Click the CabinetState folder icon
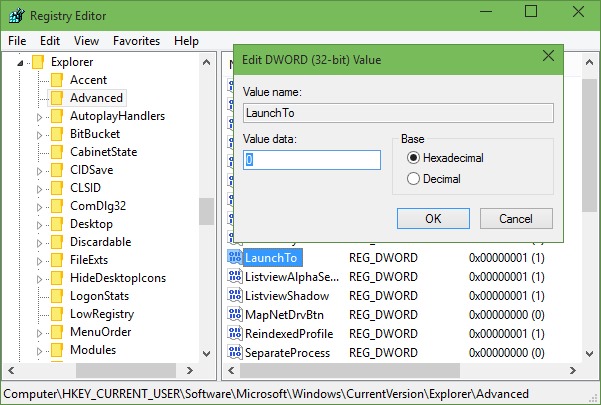 (x=57, y=152)
